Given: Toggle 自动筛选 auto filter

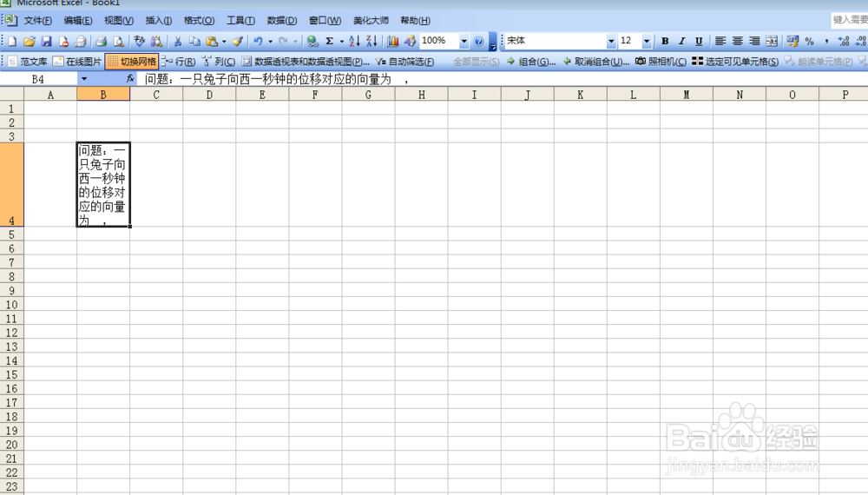Looking at the screenshot, I should [404, 62].
